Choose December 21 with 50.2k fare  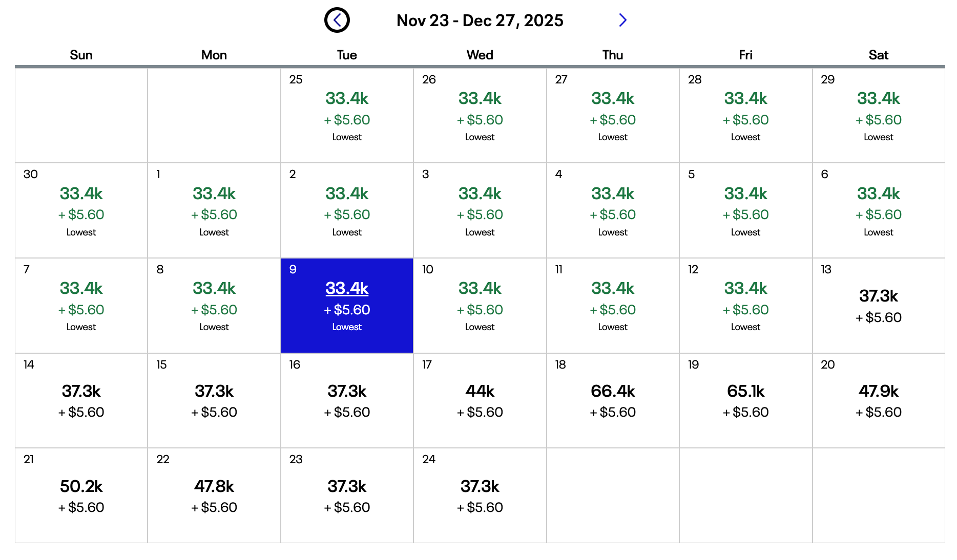pos(81,494)
